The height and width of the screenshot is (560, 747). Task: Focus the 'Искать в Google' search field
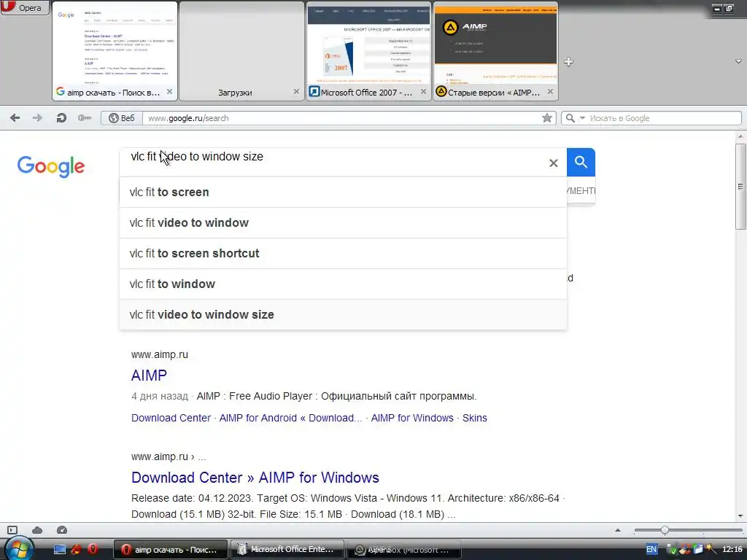tap(664, 118)
